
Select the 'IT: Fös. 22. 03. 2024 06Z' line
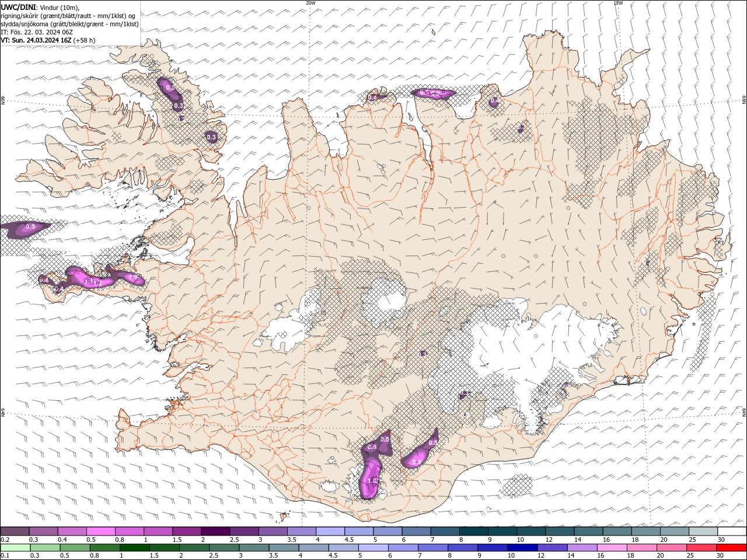(36, 32)
